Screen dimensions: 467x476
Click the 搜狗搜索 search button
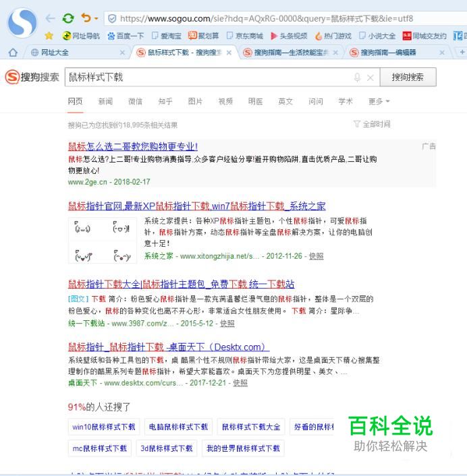coord(408,77)
